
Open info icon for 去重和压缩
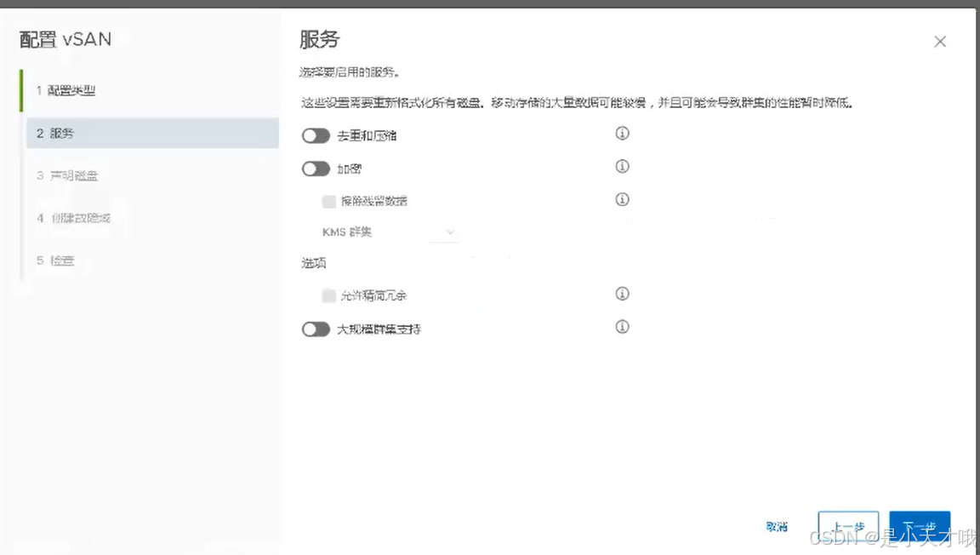(x=622, y=134)
